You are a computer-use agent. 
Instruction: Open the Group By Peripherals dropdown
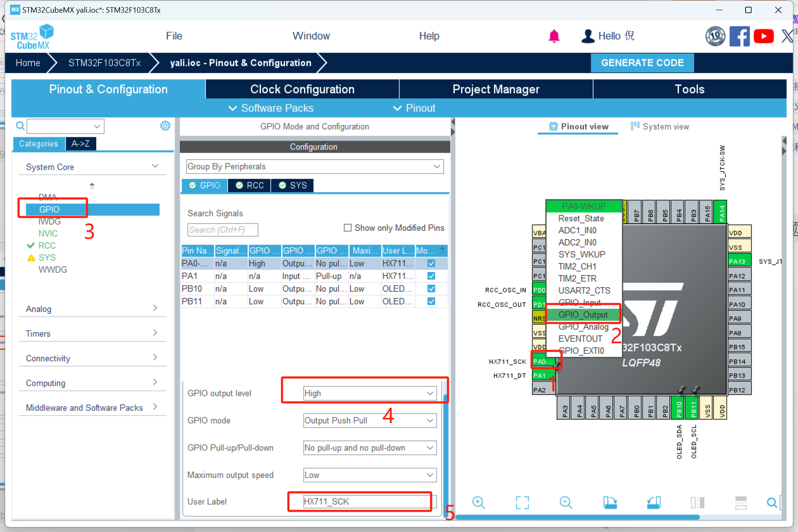tap(315, 166)
